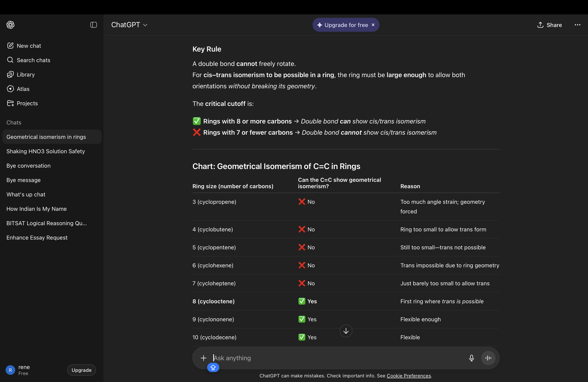Dismiss the Upgrade for free banner
This screenshot has height=382, width=588.
[x=373, y=25]
